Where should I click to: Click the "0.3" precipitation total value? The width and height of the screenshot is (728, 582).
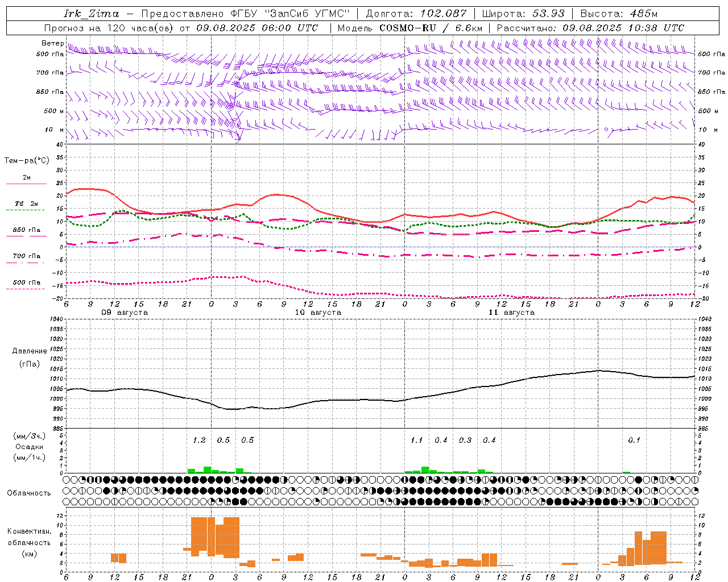click(x=465, y=440)
